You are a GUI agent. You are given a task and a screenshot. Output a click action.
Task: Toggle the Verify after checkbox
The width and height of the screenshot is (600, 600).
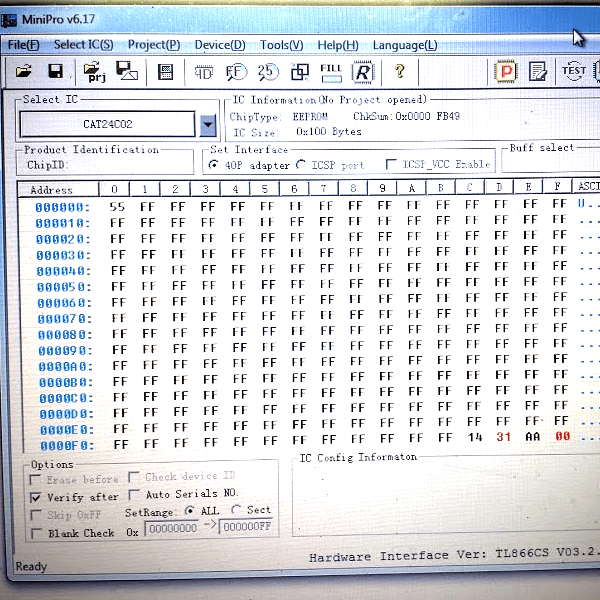(x=37, y=497)
